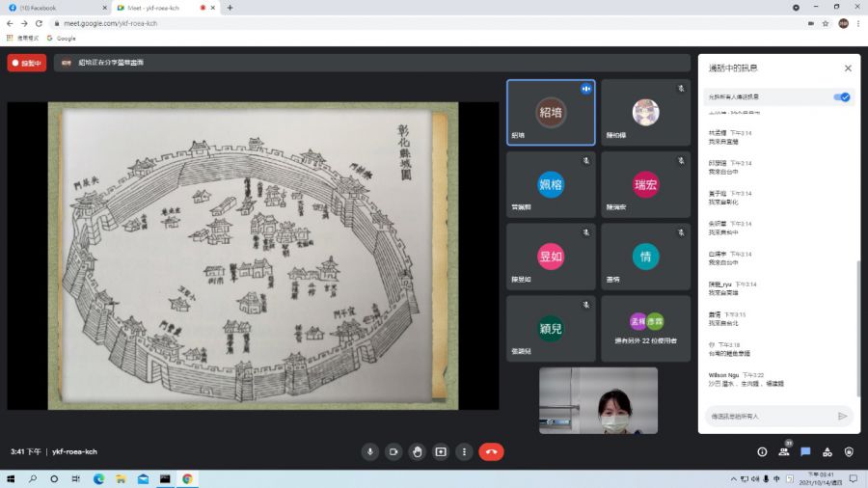868x488 pixels.
Task: Toggle the chat panel icon
Action: (805, 451)
